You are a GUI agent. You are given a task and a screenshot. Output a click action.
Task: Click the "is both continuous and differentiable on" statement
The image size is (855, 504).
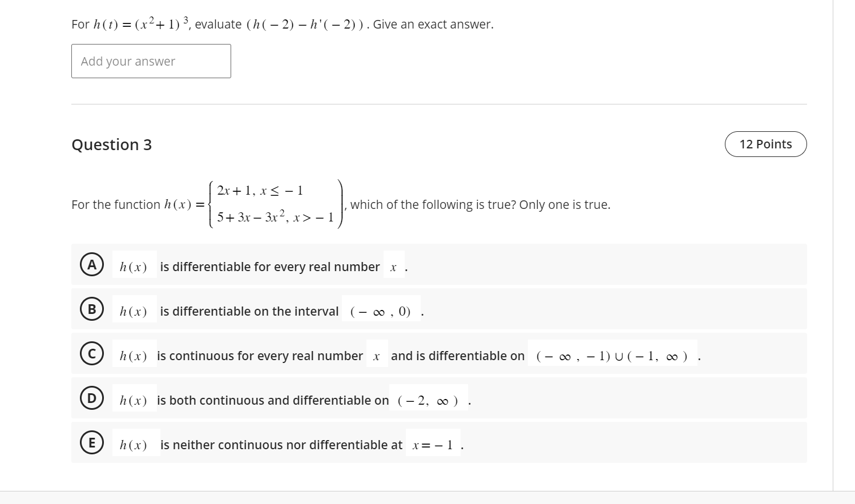coord(273,400)
